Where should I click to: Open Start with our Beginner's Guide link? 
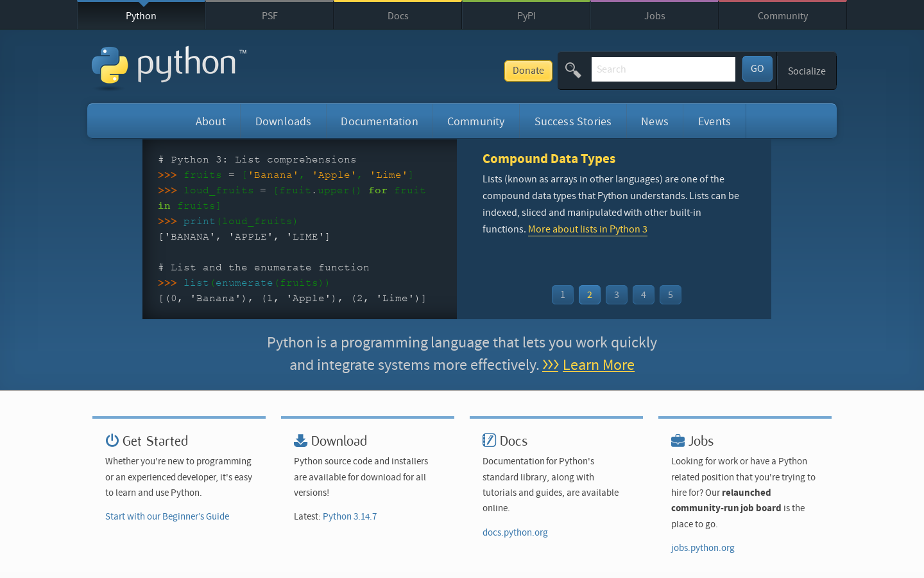point(167,516)
